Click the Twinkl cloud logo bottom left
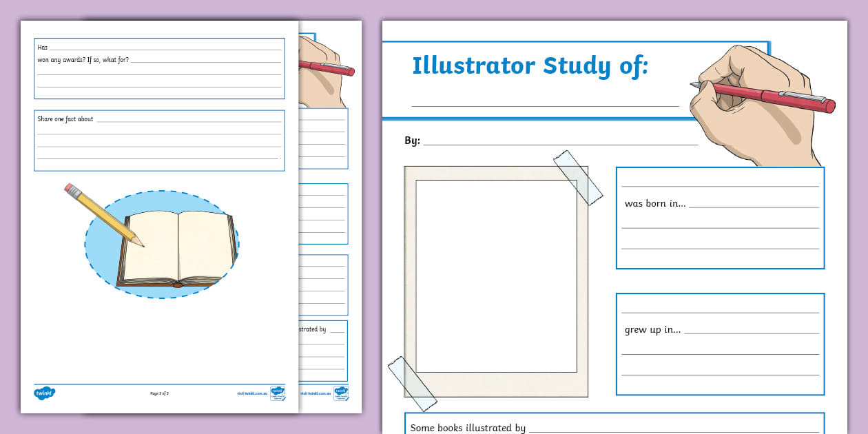The height and width of the screenshot is (434, 868). tap(44, 392)
